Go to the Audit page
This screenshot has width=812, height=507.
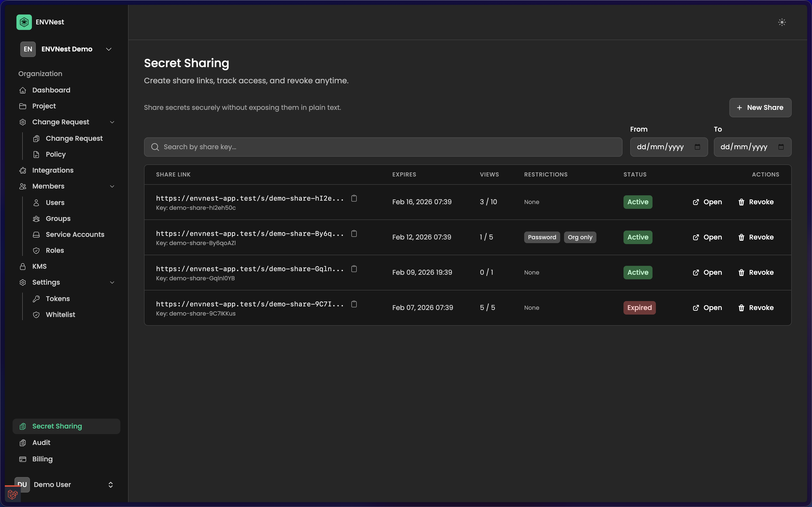(x=41, y=443)
